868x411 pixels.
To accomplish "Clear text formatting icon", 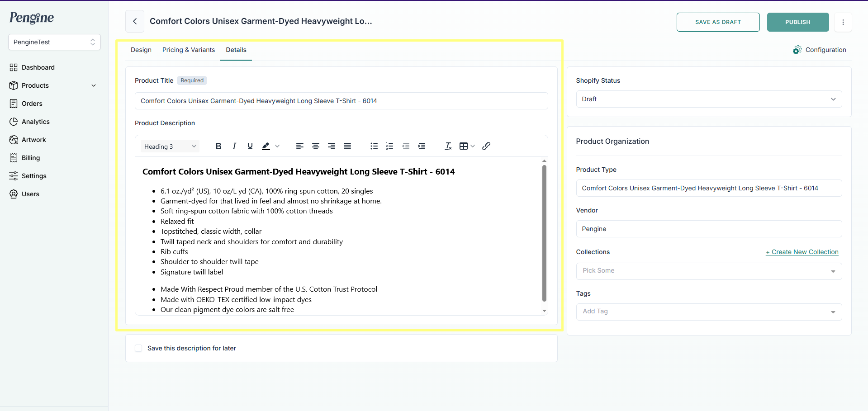I will pyautogui.click(x=448, y=146).
